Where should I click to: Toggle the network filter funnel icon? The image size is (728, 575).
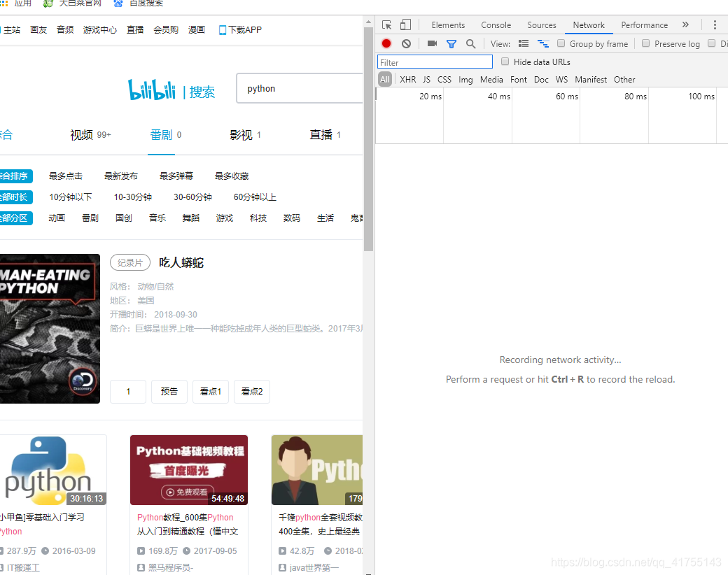451,44
